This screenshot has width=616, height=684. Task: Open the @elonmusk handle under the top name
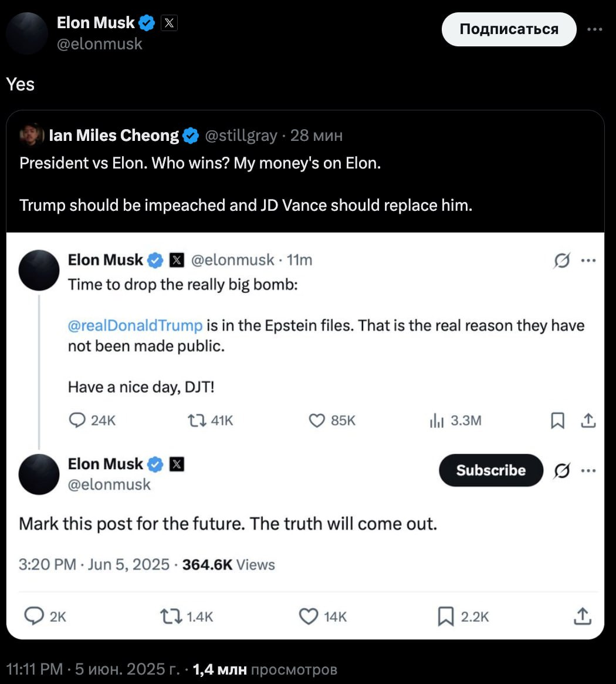[x=100, y=43]
